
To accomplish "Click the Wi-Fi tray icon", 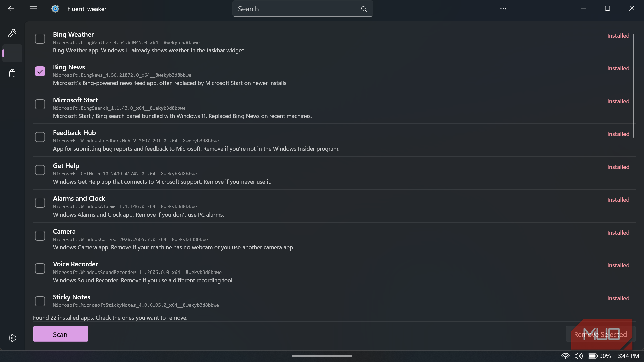I will (x=566, y=356).
